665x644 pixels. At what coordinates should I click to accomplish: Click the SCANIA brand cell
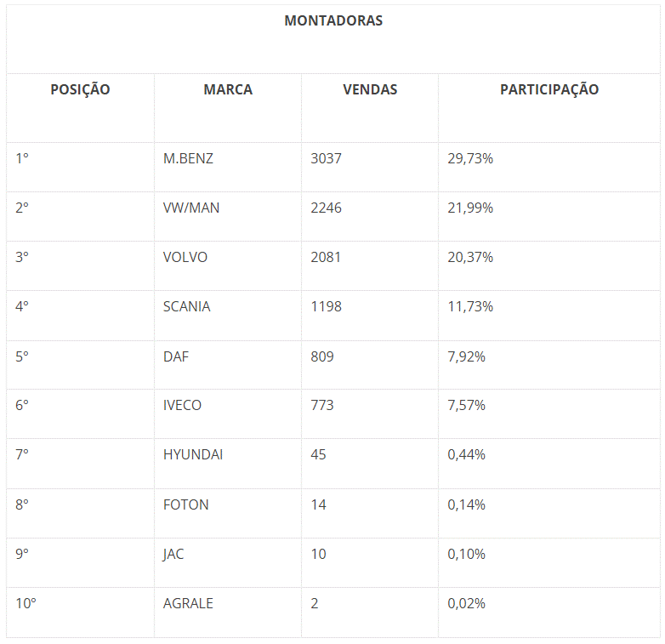click(186, 306)
